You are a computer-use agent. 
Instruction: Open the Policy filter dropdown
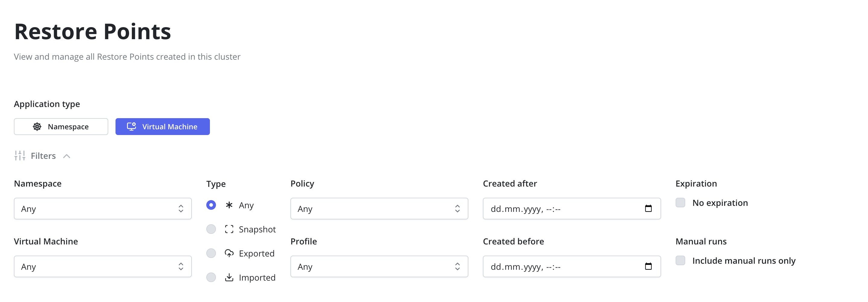[379, 209]
